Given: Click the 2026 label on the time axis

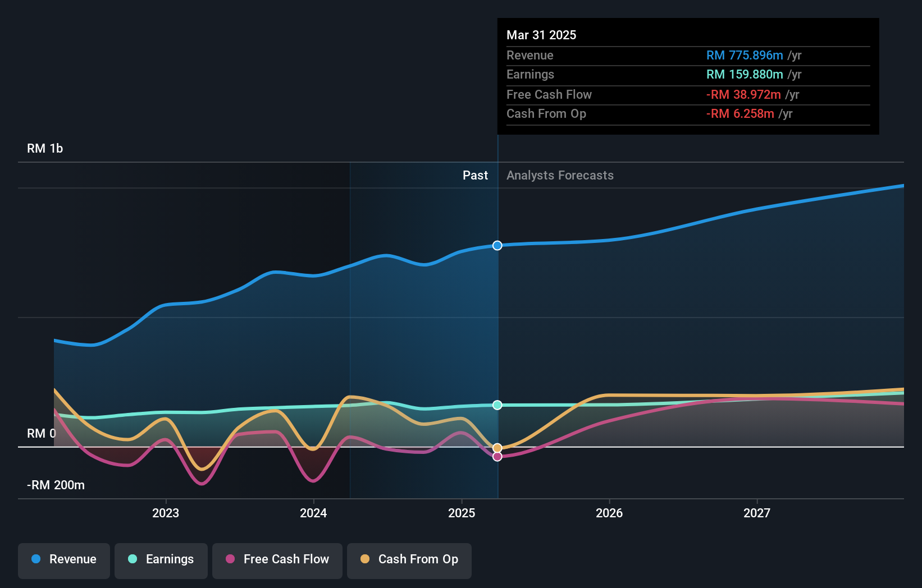Looking at the screenshot, I should (x=610, y=512).
